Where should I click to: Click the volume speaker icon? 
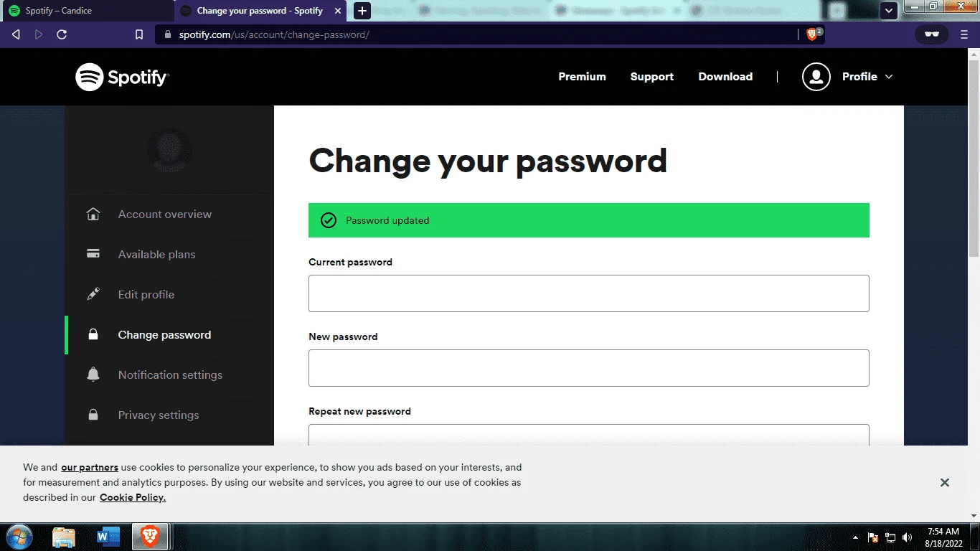[x=908, y=537]
